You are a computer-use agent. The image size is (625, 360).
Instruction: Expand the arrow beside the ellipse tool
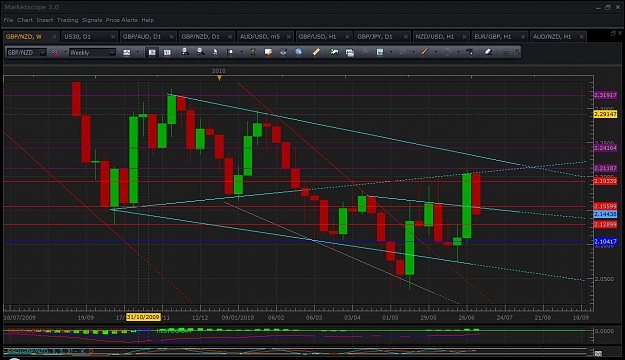(x=458, y=52)
